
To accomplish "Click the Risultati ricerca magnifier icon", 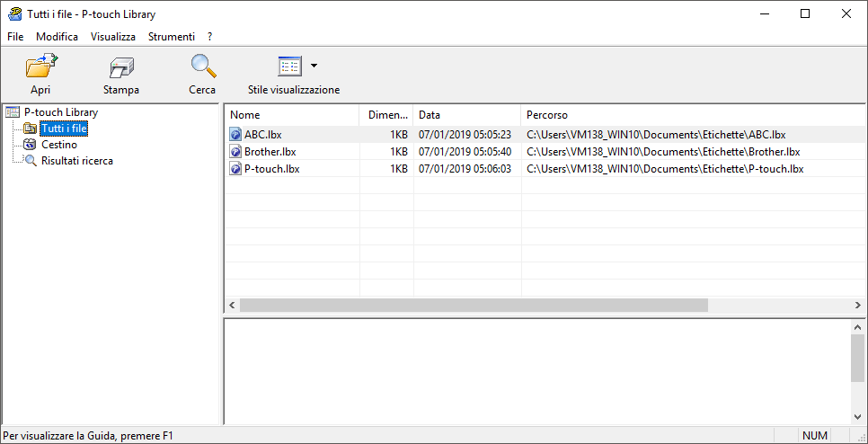I will pos(30,161).
